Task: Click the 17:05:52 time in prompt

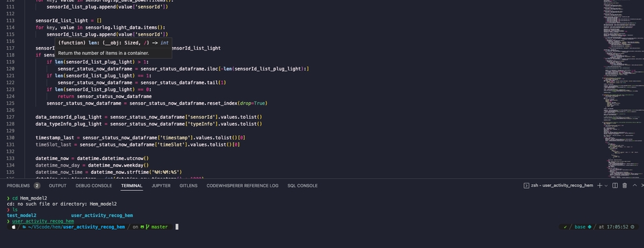Action: click(x=617, y=226)
